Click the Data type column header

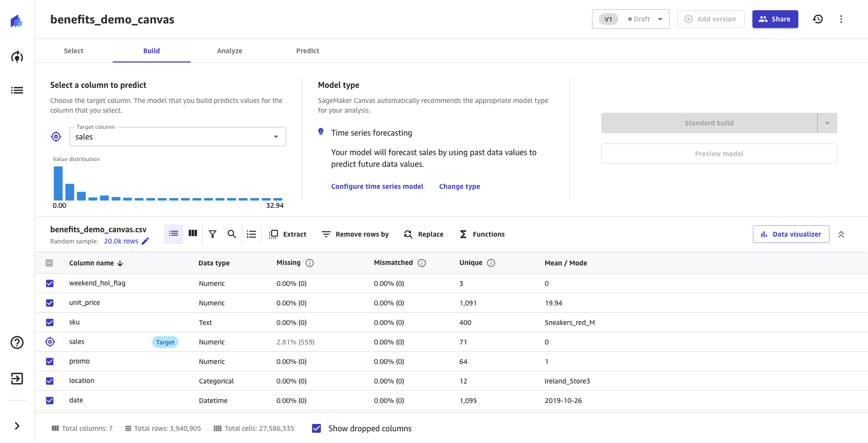tap(214, 263)
